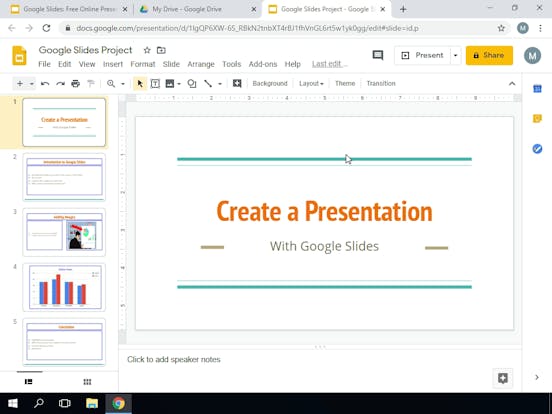
Task: Open the new slide layout dropdown arrow
Action: [31, 84]
